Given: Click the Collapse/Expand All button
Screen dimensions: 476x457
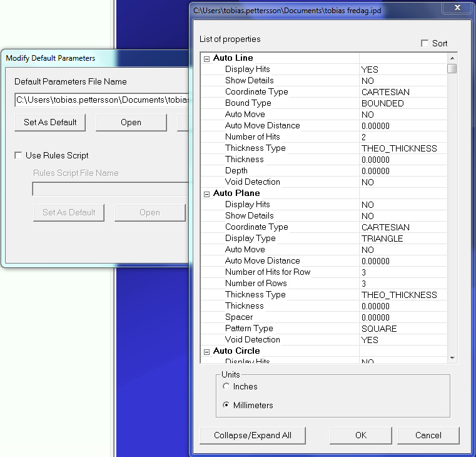Looking at the screenshot, I should (x=253, y=436).
